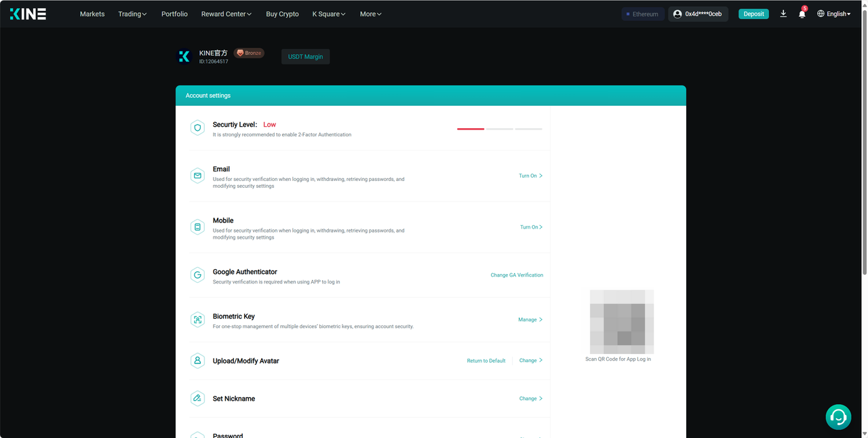Click the Biometric Key face-scan icon
The height and width of the screenshot is (438, 868).
click(197, 320)
